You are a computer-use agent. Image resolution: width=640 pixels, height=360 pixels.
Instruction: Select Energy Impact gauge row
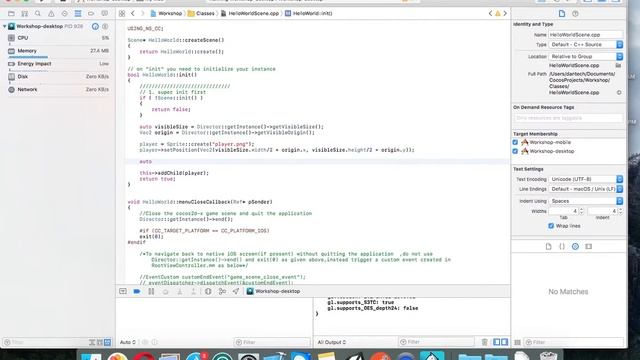click(x=58, y=64)
